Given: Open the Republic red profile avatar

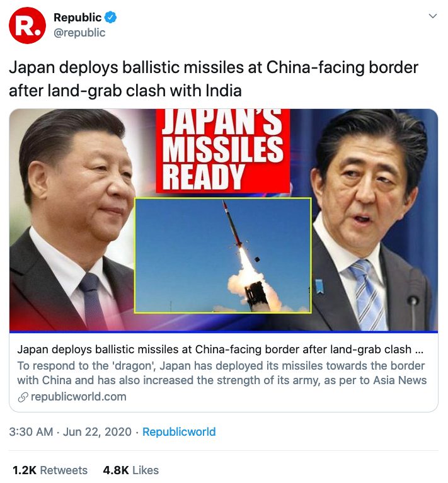Looking at the screenshot, I should [27, 26].
